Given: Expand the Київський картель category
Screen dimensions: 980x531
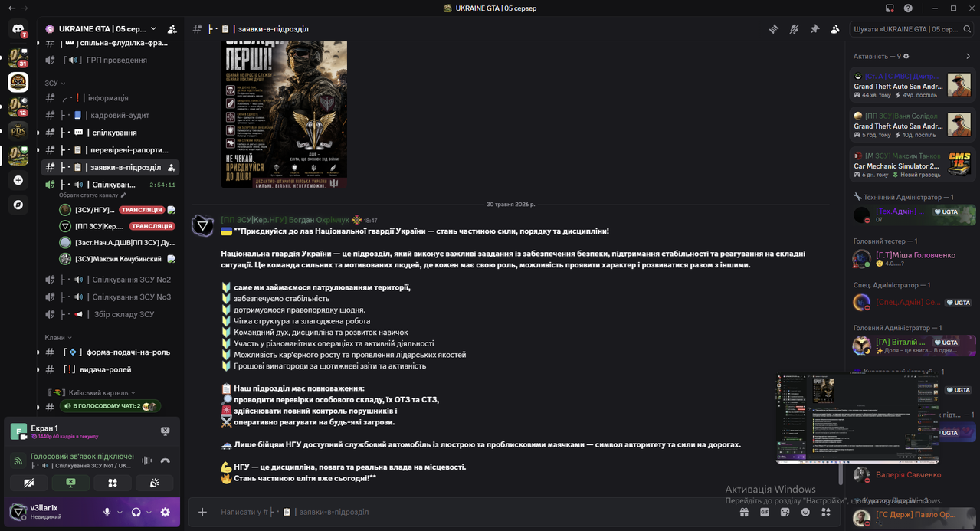Looking at the screenshot, I should point(93,392).
